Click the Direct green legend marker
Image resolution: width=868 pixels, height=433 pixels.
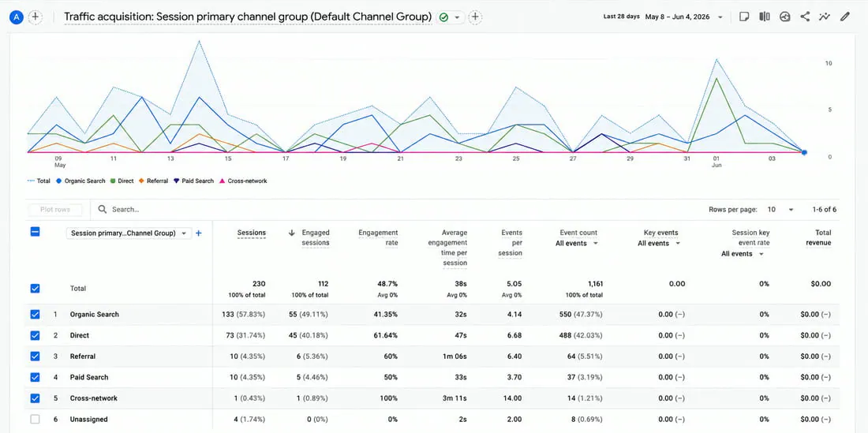coord(113,181)
